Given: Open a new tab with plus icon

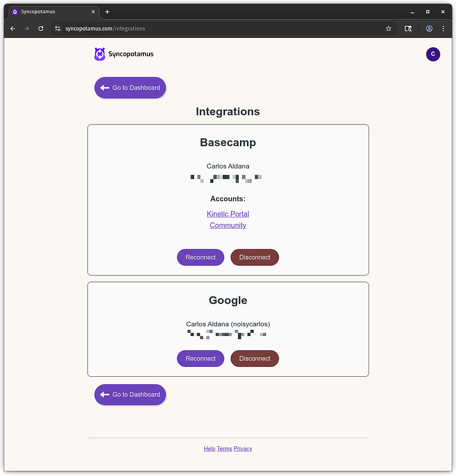Looking at the screenshot, I should (x=107, y=12).
